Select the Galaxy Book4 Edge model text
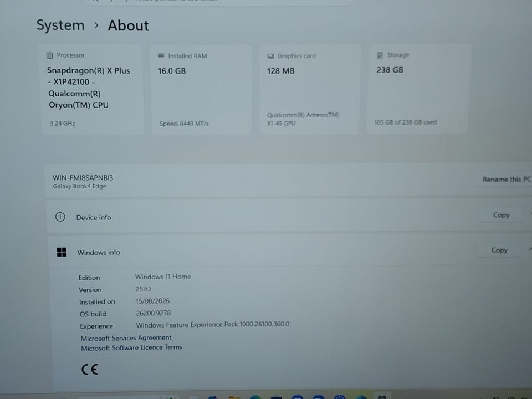The width and height of the screenshot is (532, 399). [x=79, y=186]
